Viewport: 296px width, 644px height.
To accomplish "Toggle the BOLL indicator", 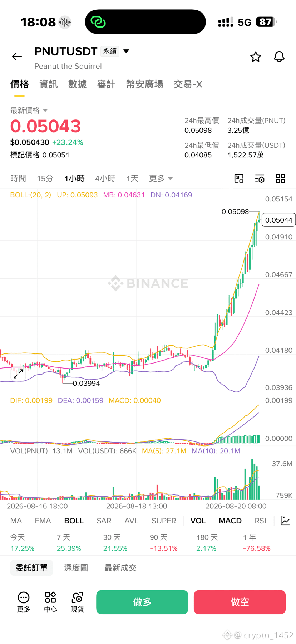I will pyautogui.click(x=74, y=521).
